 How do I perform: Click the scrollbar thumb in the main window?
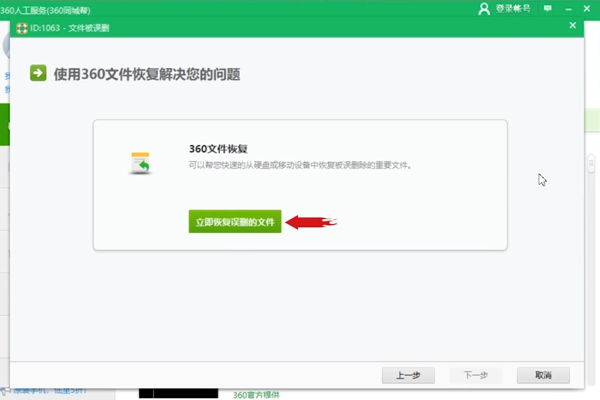pyautogui.click(x=591, y=164)
